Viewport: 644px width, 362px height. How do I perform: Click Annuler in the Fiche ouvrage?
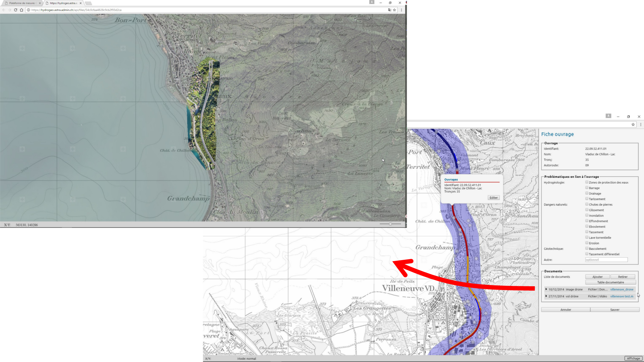(x=566, y=310)
